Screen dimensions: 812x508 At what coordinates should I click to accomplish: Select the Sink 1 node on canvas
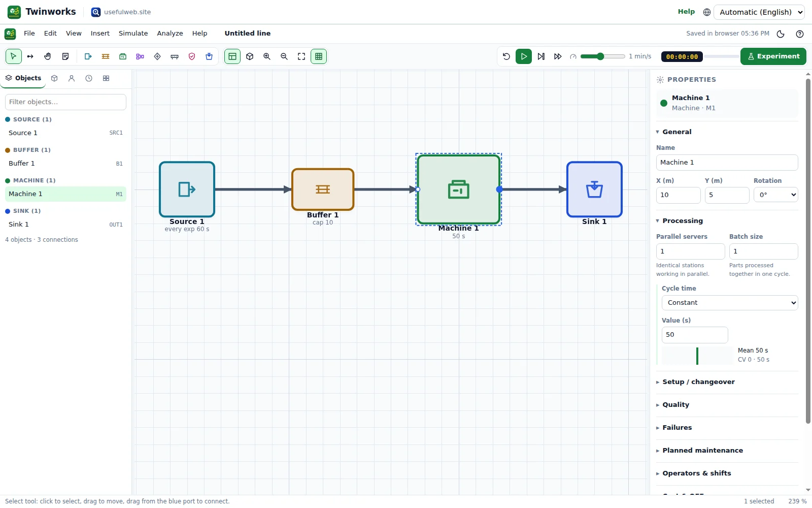[594, 189]
